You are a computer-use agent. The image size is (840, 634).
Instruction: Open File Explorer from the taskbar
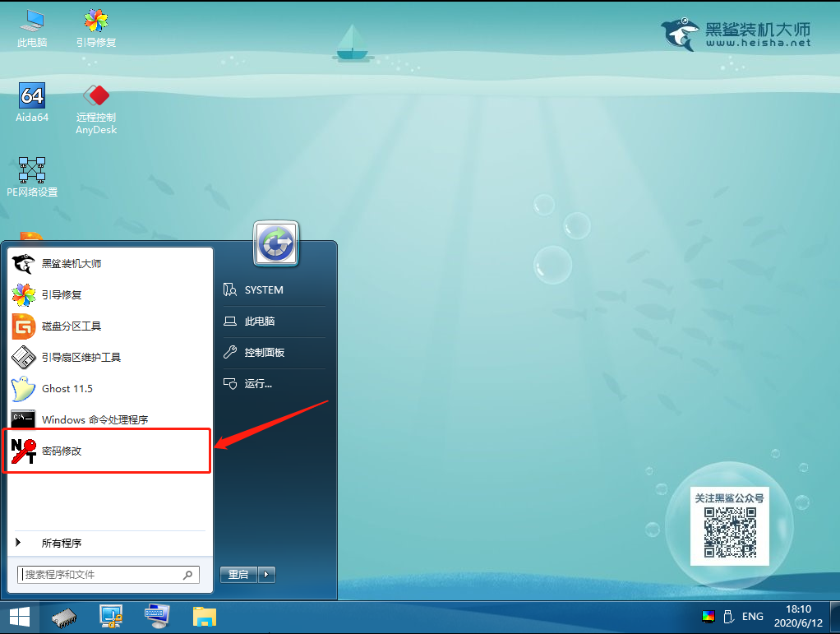click(204, 616)
